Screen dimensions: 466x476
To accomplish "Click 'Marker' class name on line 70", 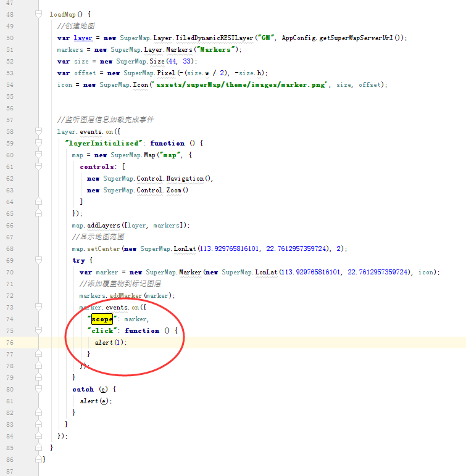I will coord(190,273).
